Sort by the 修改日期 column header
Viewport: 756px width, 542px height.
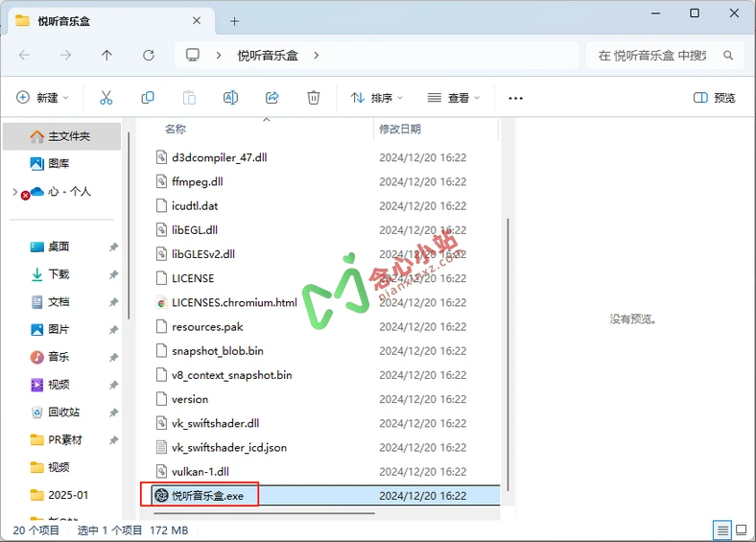coord(400,130)
